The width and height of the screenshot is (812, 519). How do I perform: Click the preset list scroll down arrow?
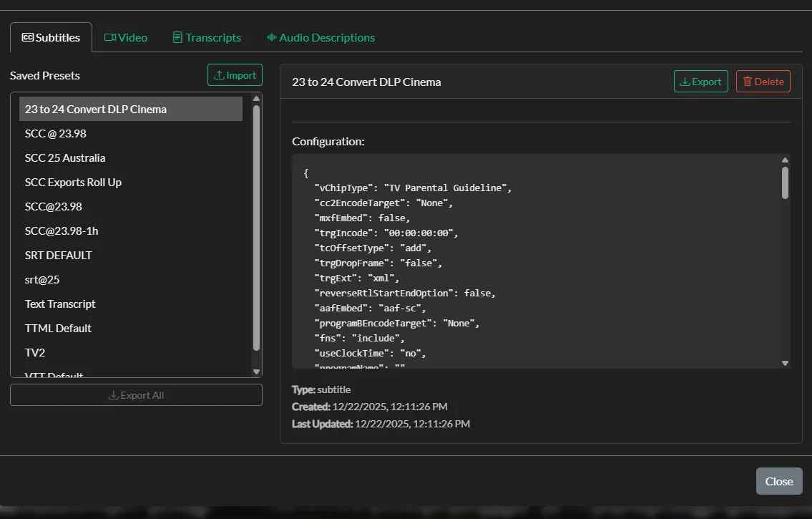[x=256, y=372]
